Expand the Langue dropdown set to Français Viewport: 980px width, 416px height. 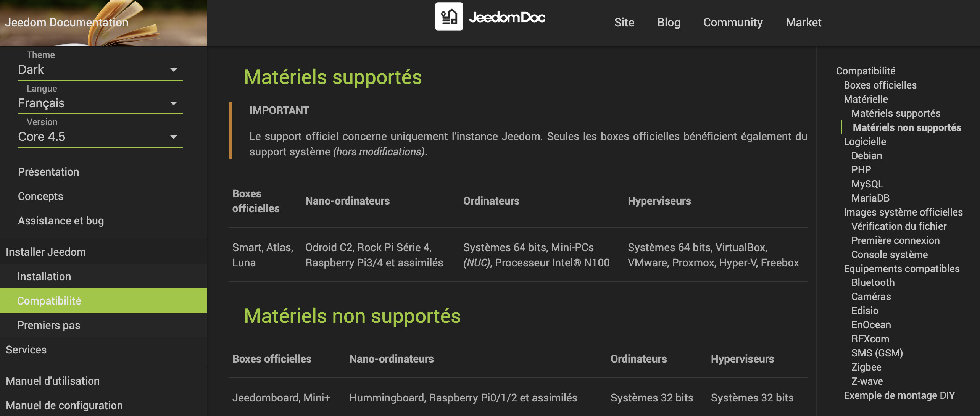pos(100,103)
